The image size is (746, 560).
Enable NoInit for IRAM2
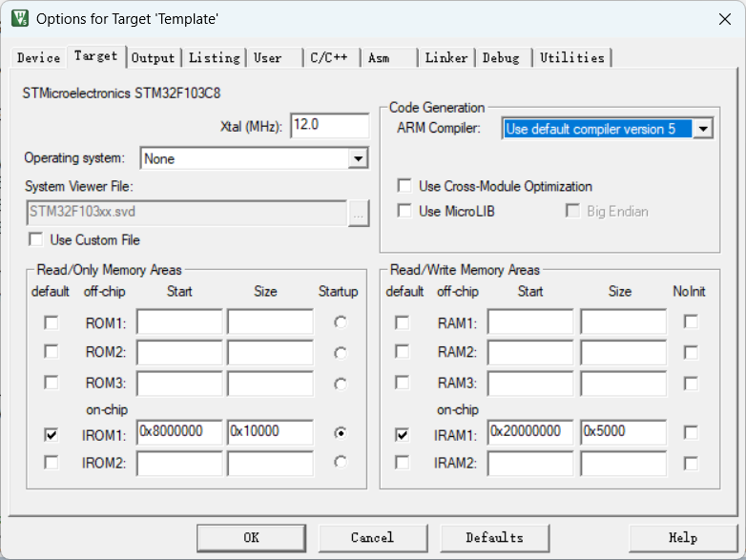(x=691, y=464)
